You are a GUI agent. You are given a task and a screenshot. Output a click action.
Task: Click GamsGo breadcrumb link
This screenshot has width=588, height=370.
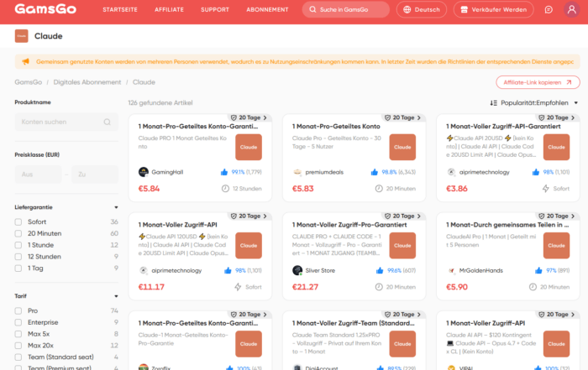coord(28,82)
